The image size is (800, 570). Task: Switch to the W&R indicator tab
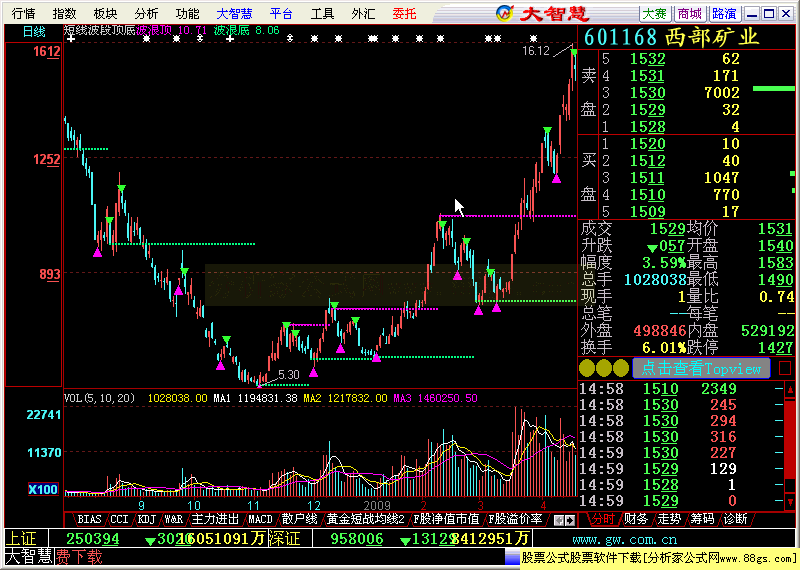pos(173,519)
